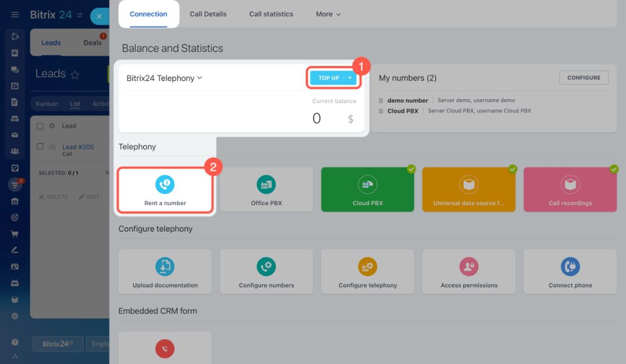The height and width of the screenshot is (364, 626).
Task: Open the Top Up dropdown arrow
Action: point(350,78)
